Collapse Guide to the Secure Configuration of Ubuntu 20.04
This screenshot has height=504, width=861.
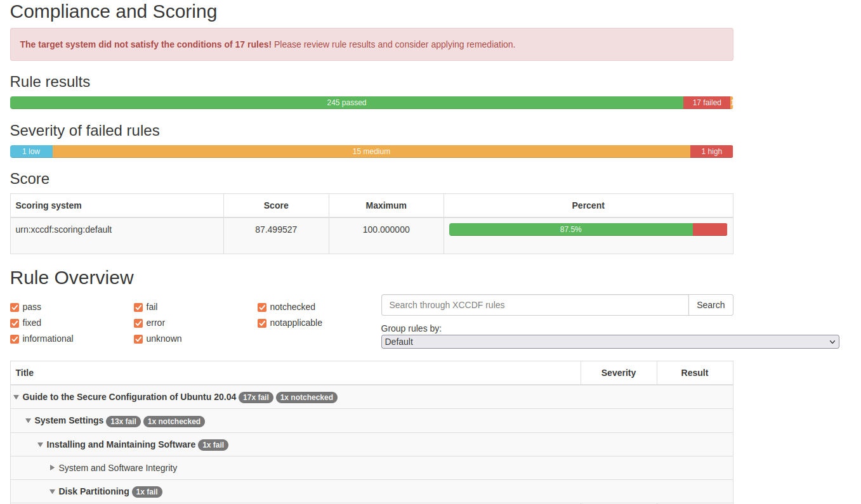(x=16, y=397)
